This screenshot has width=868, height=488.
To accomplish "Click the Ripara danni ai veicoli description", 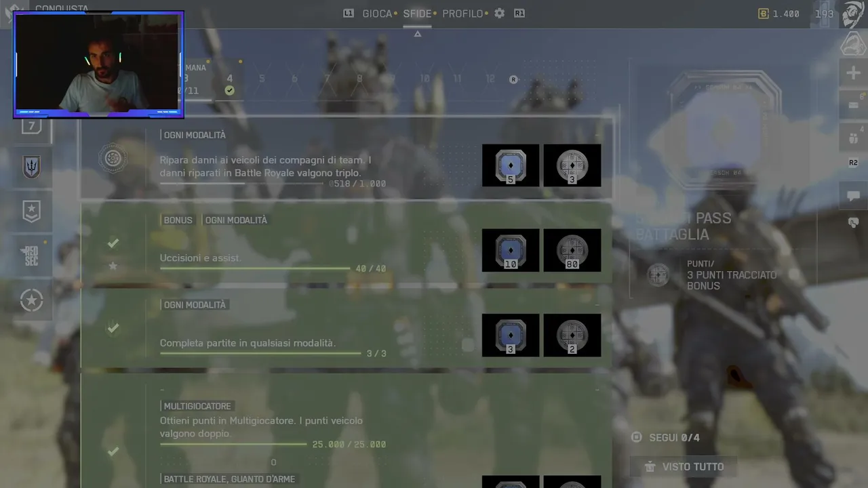I will tap(265, 166).
